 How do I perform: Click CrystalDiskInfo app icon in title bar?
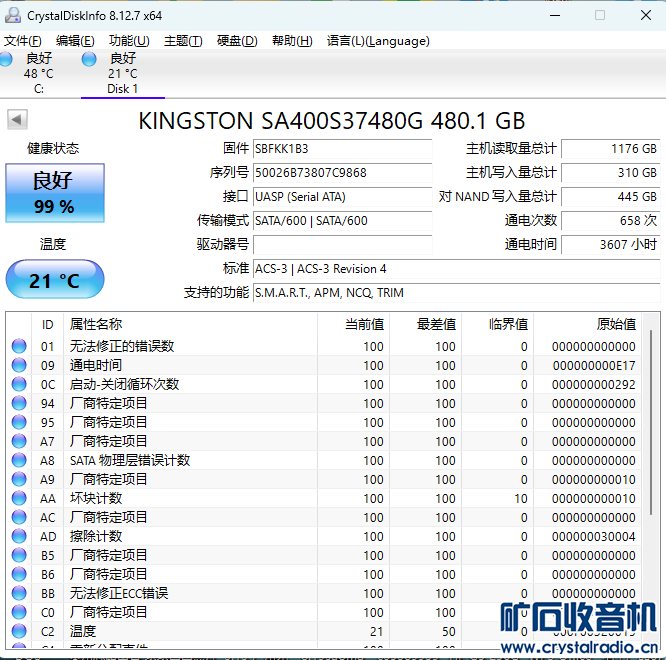click(13, 15)
